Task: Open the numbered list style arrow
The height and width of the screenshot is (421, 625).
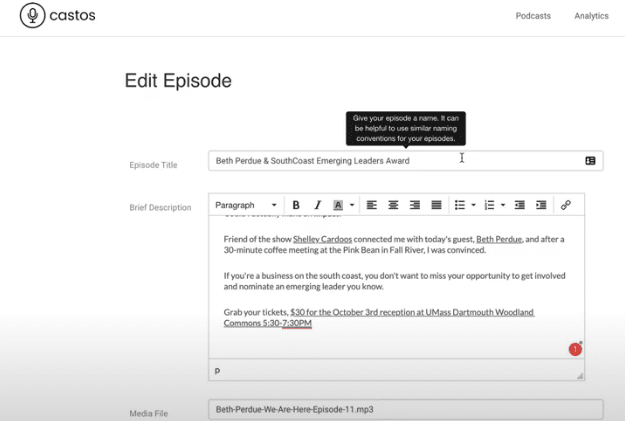Action: tap(503, 205)
